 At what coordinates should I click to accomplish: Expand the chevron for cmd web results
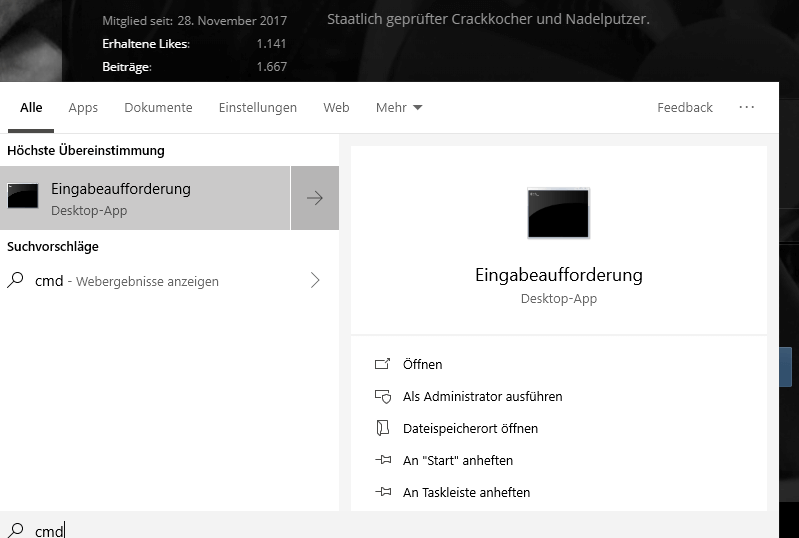point(315,280)
